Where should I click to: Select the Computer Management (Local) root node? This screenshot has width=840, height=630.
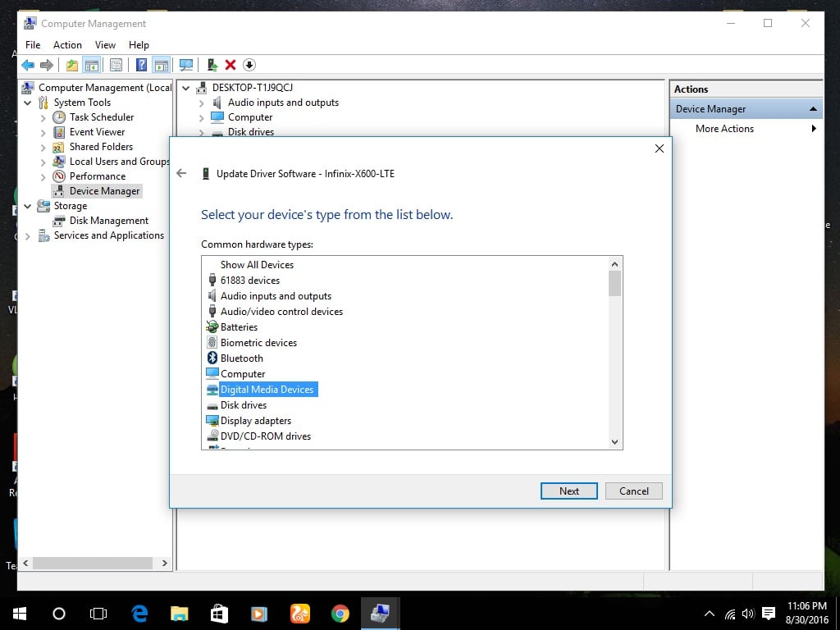(x=105, y=88)
